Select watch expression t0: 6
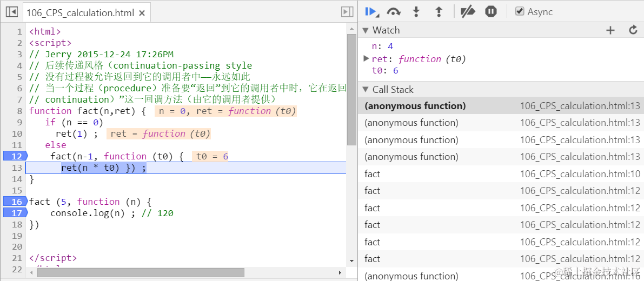 click(x=385, y=71)
